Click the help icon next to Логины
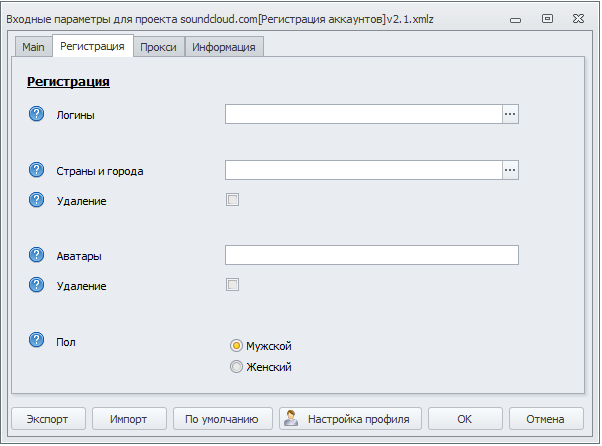The height and width of the screenshot is (446, 602). click(38, 114)
